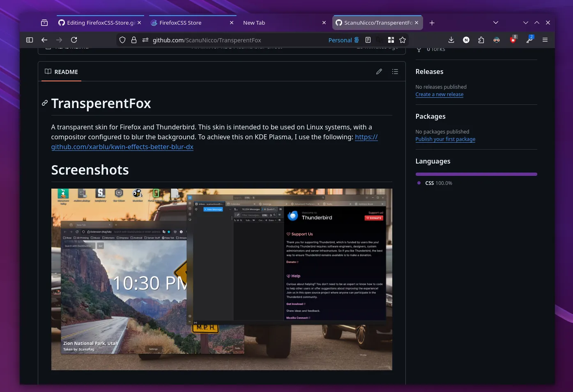Open the tab list dropdown chevron
Image resolution: width=573 pixels, height=392 pixels.
[x=496, y=23]
